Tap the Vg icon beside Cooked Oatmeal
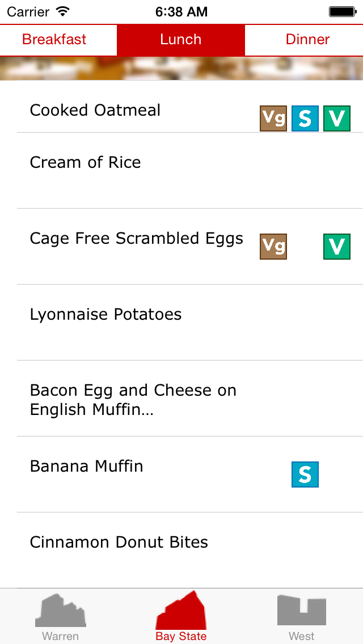363x644 pixels. click(x=273, y=118)
